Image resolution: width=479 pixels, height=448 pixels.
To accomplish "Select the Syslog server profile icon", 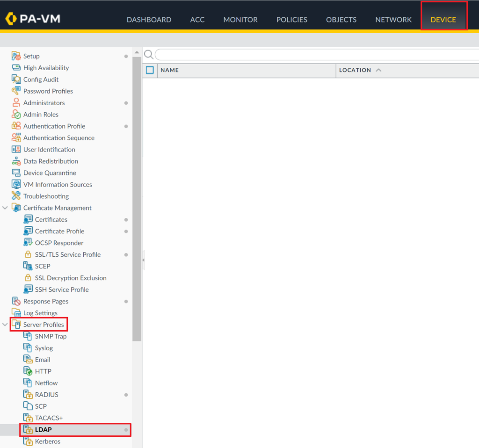I will click(x=28, y=348).
